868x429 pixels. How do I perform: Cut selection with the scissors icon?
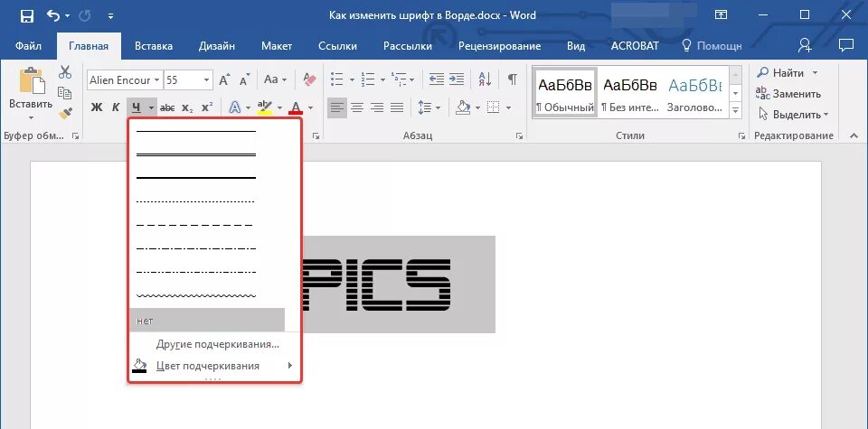tap(65, 72)
